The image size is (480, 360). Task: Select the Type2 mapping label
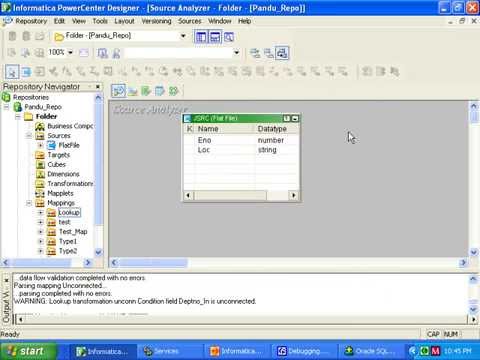click(68, 251)
